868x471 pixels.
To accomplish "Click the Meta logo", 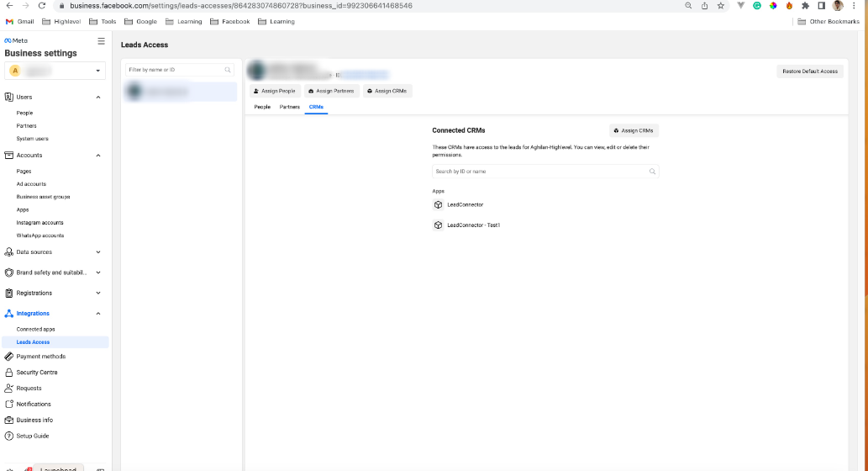I will (x=16, y=40).
